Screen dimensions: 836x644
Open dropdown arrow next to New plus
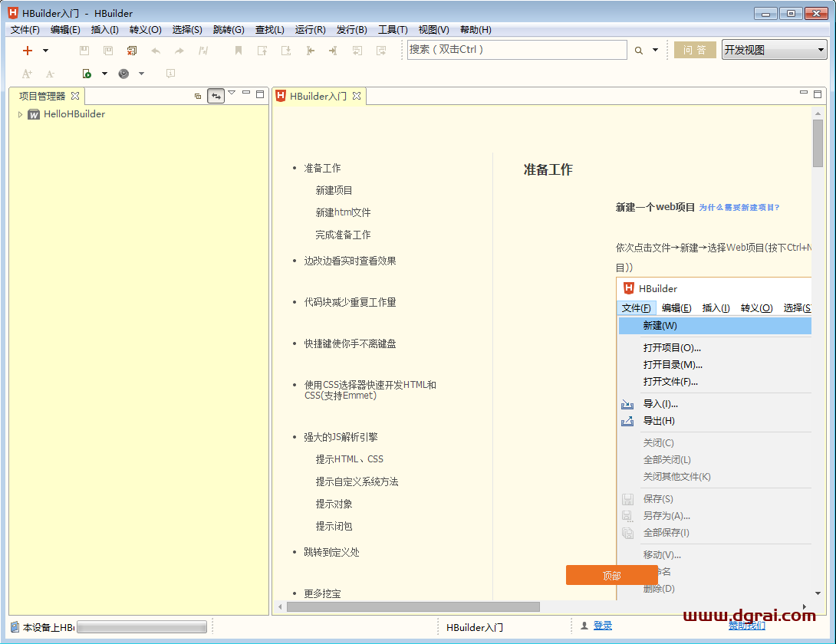point(45,51)
